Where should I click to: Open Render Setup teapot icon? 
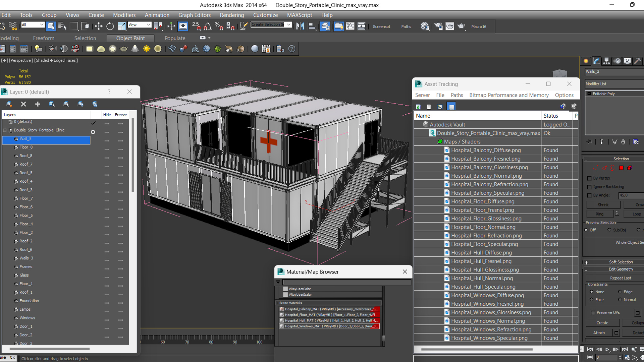438,26
